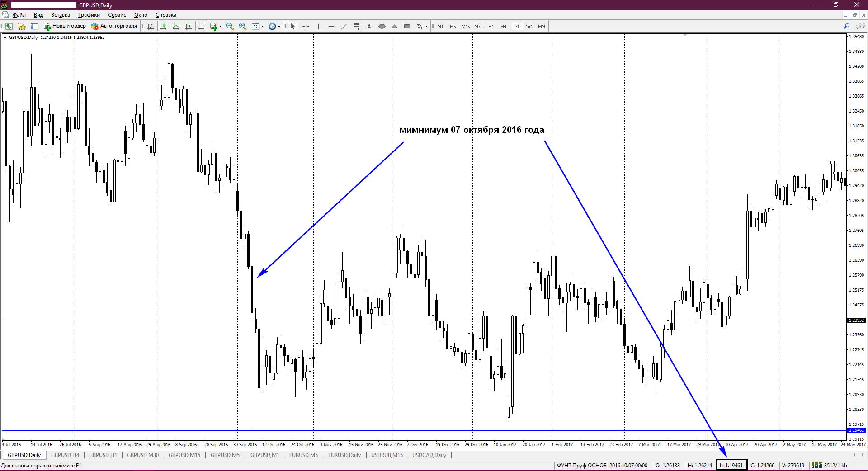This screenshot has height=471, width=868.
Task: Expand the Arrows dropdown arrow
Action: tap(426, 26)
